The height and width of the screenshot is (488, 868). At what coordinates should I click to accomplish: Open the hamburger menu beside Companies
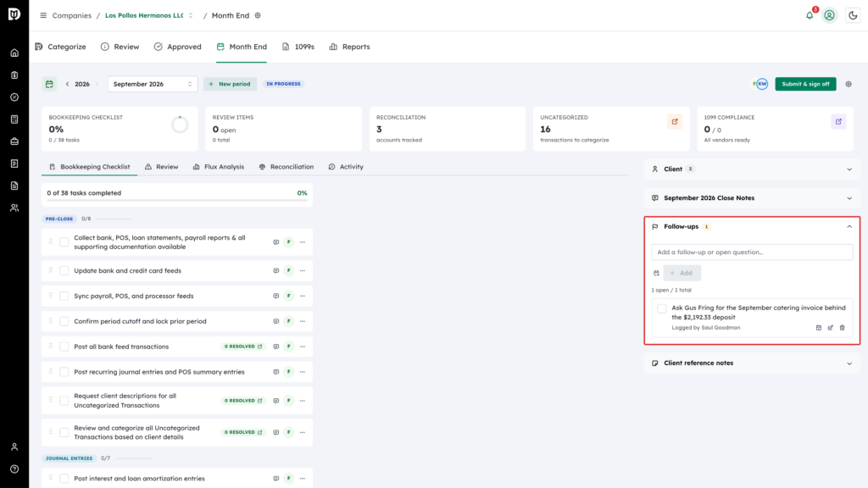point(43,15)
